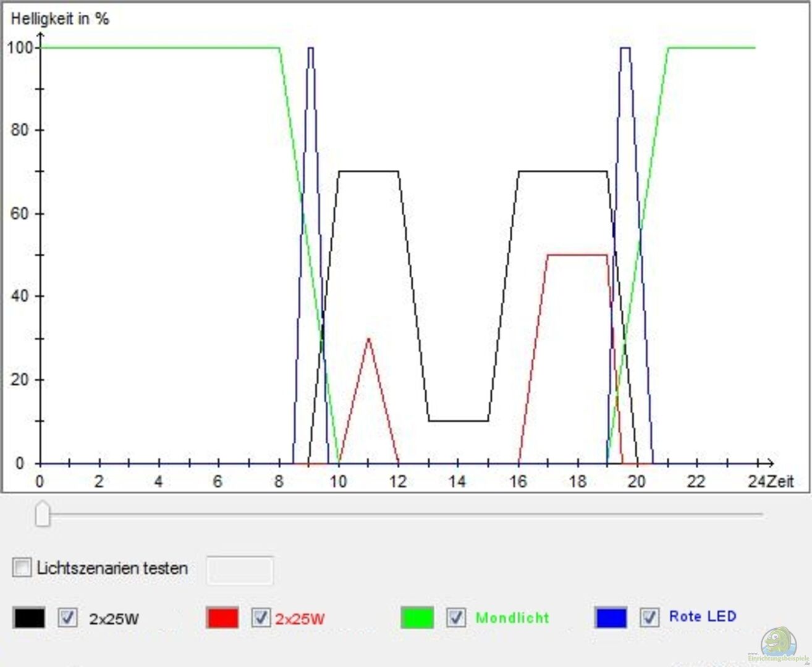This screenshot has width=812, height=667.
Task: Click the 12 tick label on the Zeit axis
Action: tap(398, 482)
